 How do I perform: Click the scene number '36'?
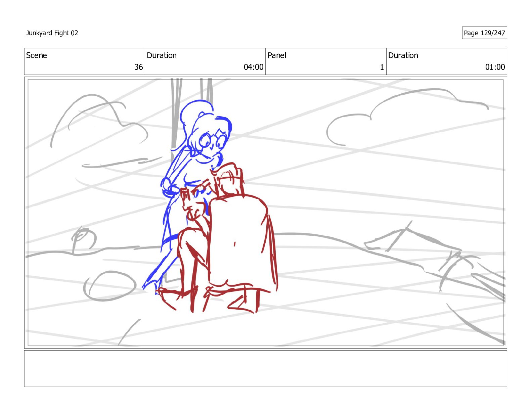click(x=138, y=67)
